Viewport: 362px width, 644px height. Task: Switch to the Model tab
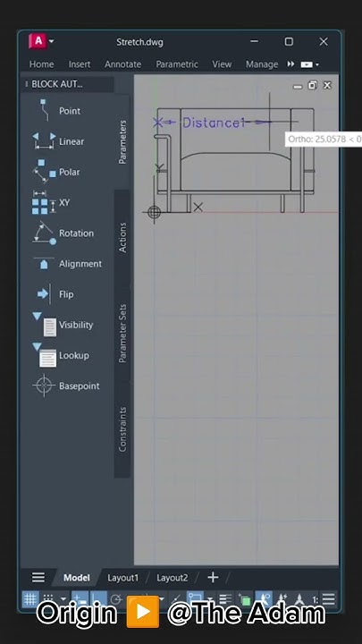point(76,578)
